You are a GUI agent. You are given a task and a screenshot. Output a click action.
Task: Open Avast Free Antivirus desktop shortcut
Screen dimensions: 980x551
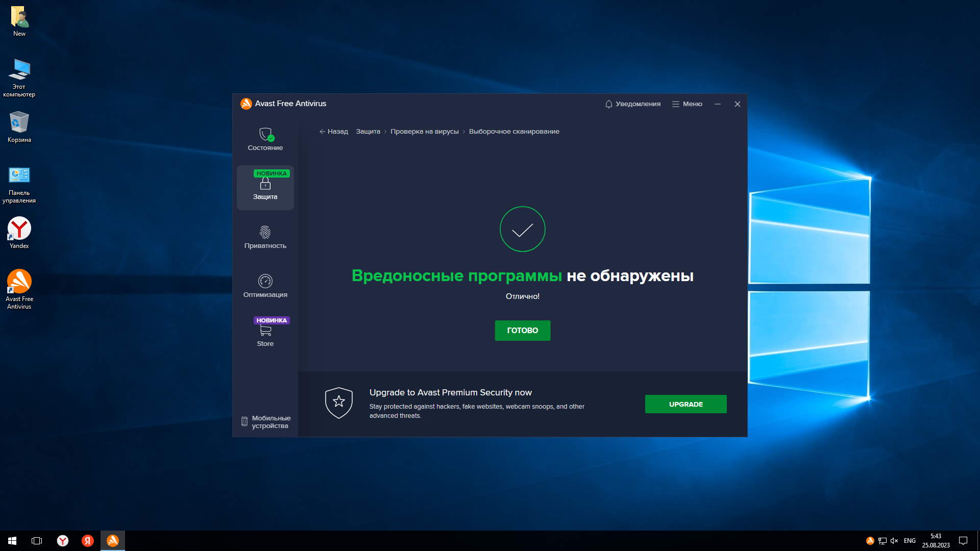coord(19,282)
